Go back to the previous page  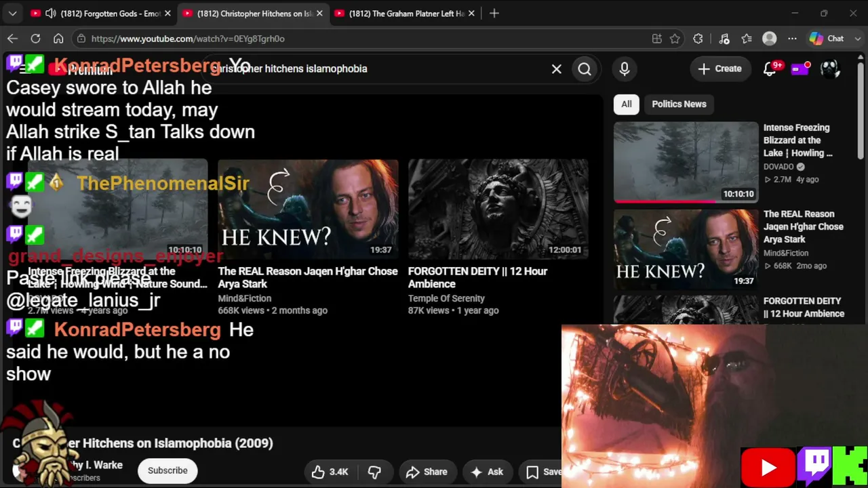[x=12, y=39]
